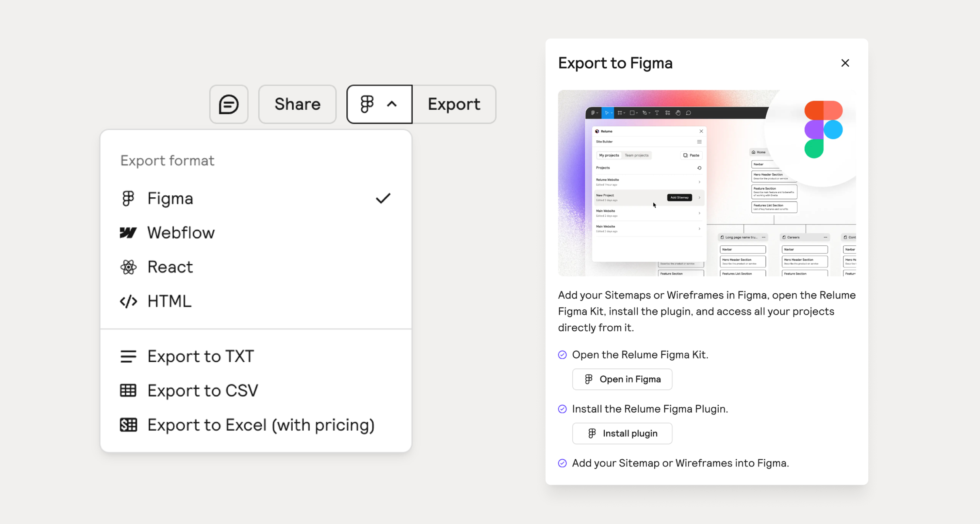Click the Figma logo icon in menu

click(x=128, y=199)
